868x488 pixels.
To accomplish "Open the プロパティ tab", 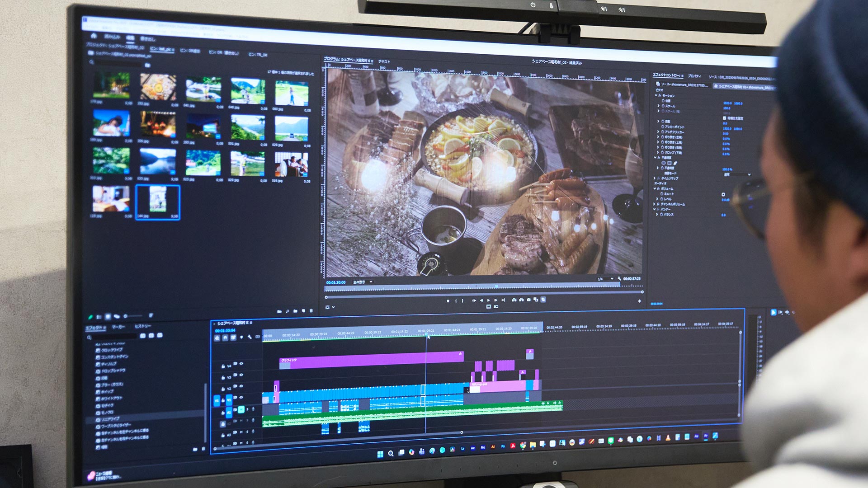I will (x=694, y=76).
